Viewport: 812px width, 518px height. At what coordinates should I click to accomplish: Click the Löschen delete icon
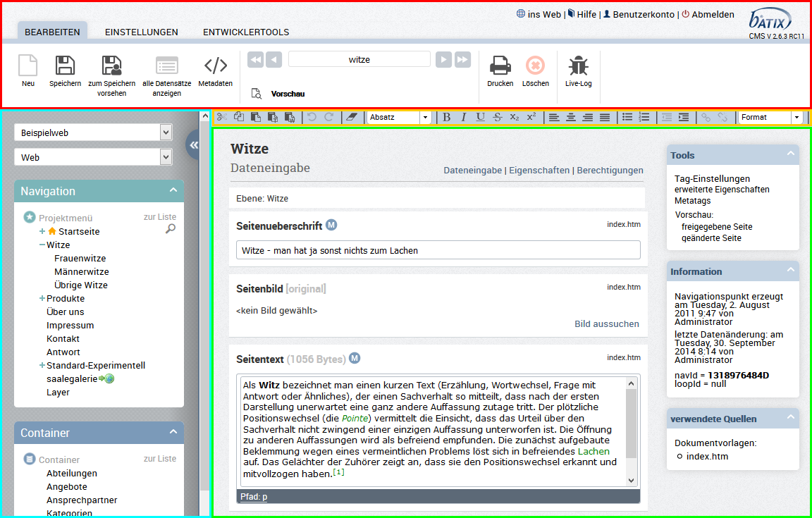(x=536, y=66)
